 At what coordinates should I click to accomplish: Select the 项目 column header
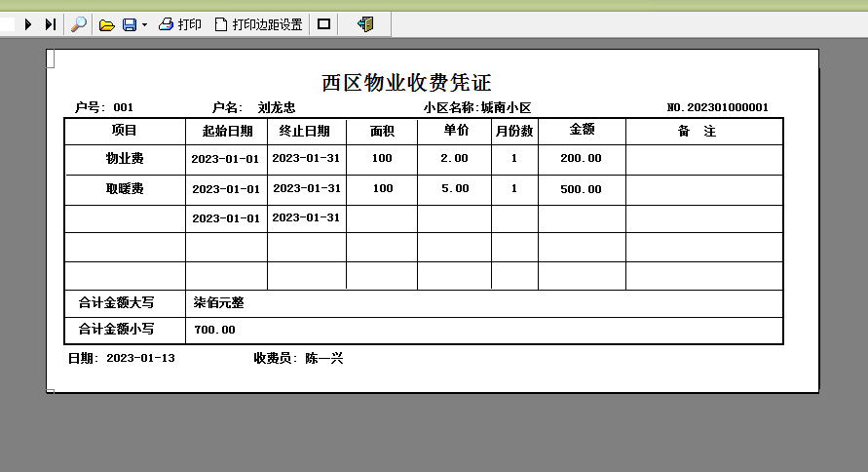pyautogui.click(x=124, y=130)
